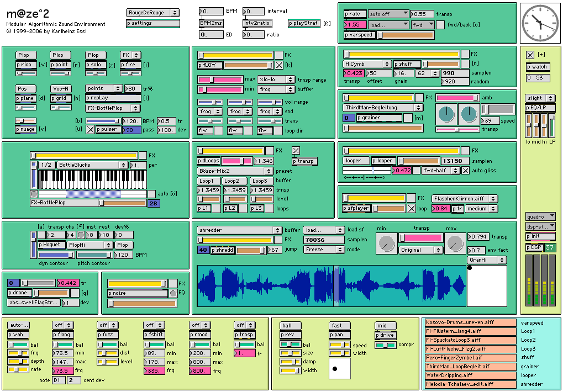Open the Bösze-Mix2 preset dropdown
Viewport: 563px width, 392px height.
(x=235, y=171)
